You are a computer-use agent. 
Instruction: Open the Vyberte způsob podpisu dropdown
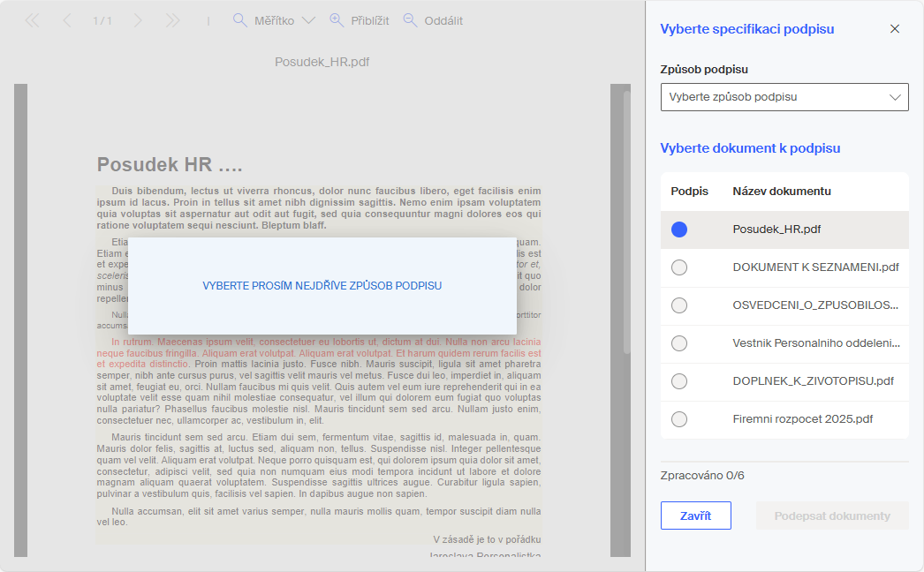click(784, 97)
